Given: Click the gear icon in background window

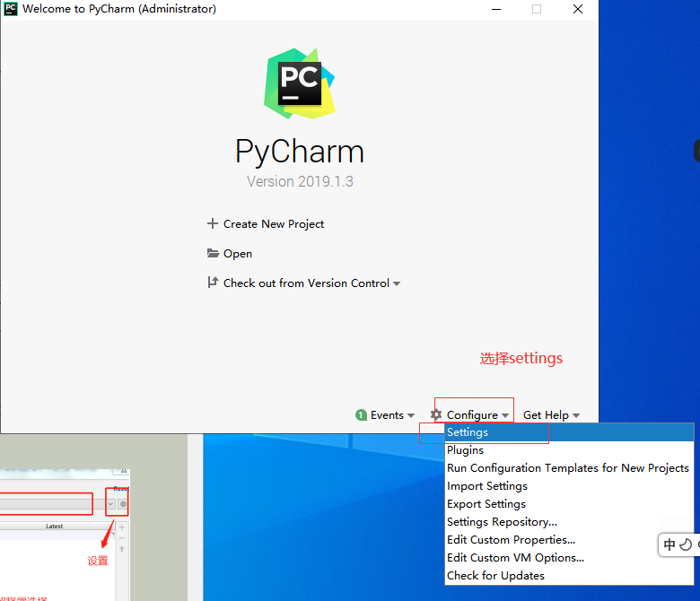Looking at the screenshot, I should (123, 504).
